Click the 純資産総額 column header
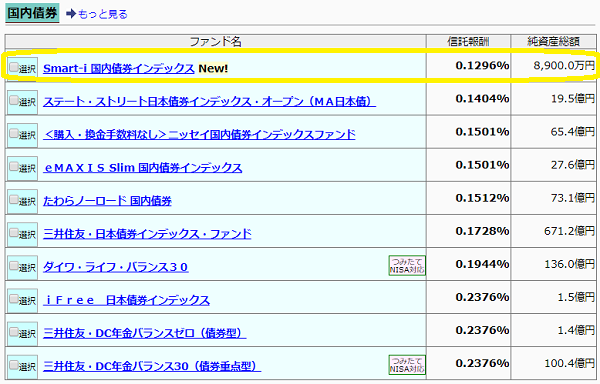Image resolution: width=600 pixels, height=384 pixels. (x=553, y=41)
